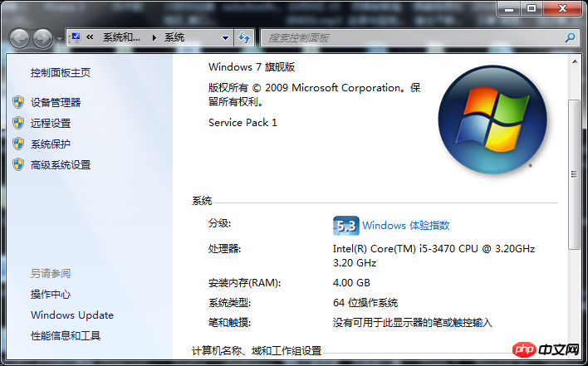The width and height of the screenshot is (588, 366).
Task: Open 性能信息和工具 link
Action: pyautogui.click(x=66, y=336)
